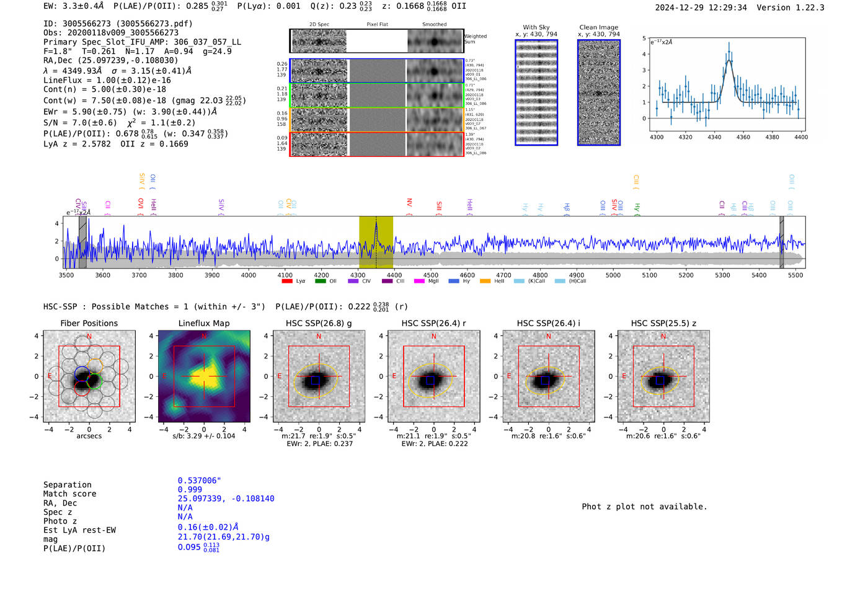Image resolution: width=868 pixels, height=591 pixels.
Task: Click the Weighted Sum 2D spectrum strip
Action: (377, 41)
